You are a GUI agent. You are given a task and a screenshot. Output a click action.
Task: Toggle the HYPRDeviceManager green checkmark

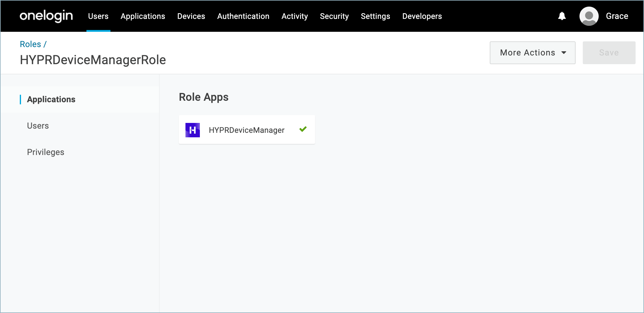pos(303,129)
